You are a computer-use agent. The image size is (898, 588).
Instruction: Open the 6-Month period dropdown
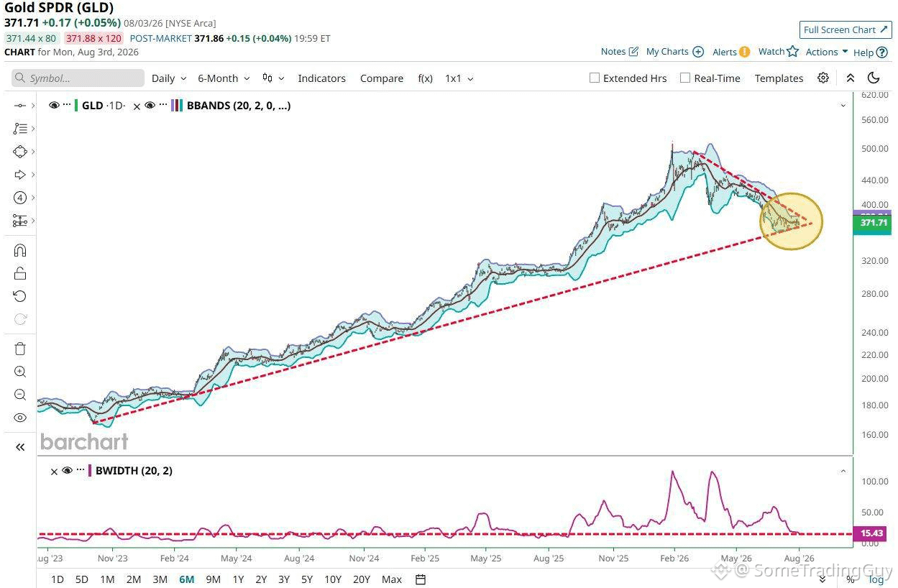coord(224,78)
